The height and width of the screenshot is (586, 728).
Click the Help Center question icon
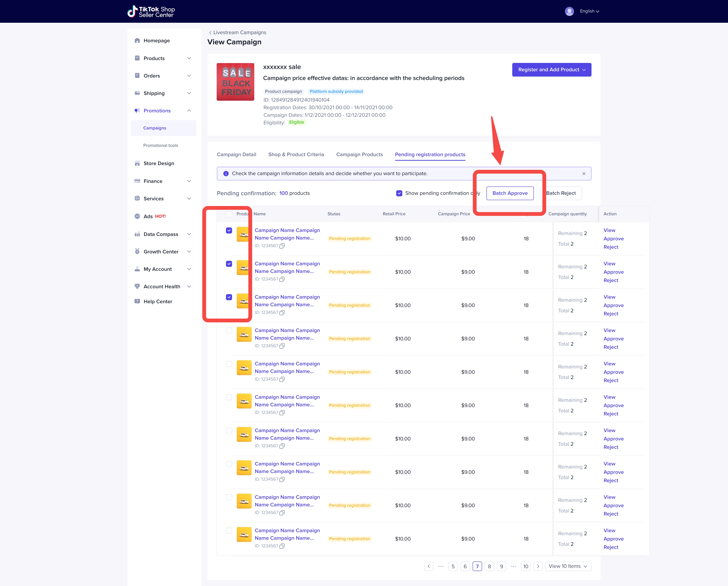pyautogui.click(x=137, y=302)
